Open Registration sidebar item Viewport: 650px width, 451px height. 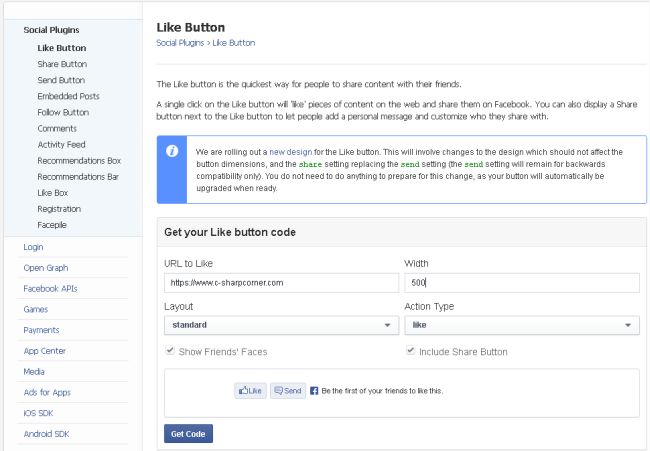59,209
